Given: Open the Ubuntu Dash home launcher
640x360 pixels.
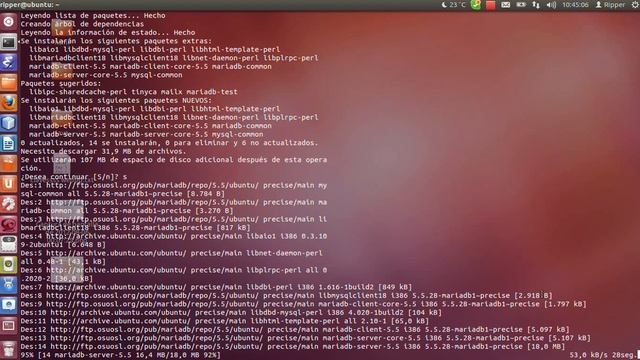Looking at the screenshot, I should [x=9, y=22].
